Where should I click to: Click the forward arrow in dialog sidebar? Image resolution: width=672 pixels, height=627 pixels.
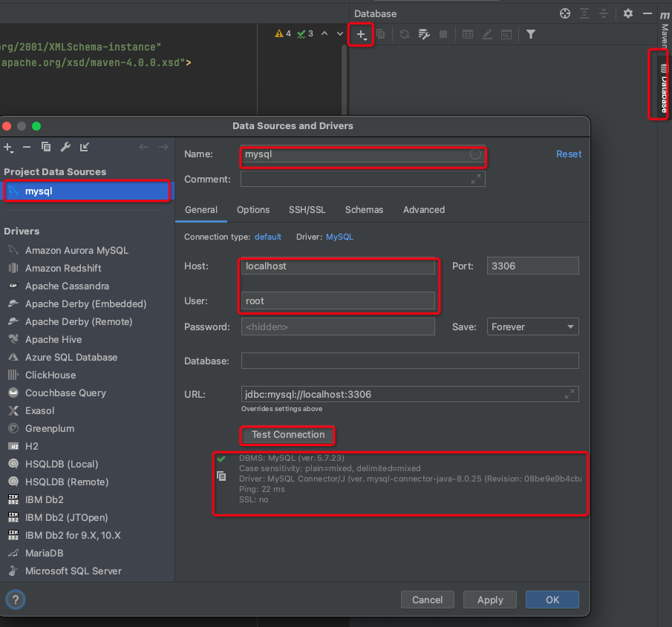click(163, 148)
